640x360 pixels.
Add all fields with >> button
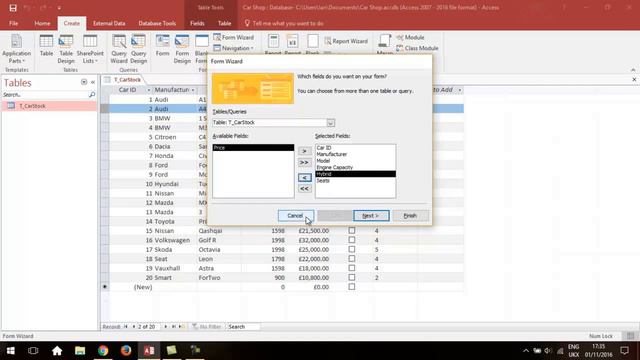click(304, 162)
